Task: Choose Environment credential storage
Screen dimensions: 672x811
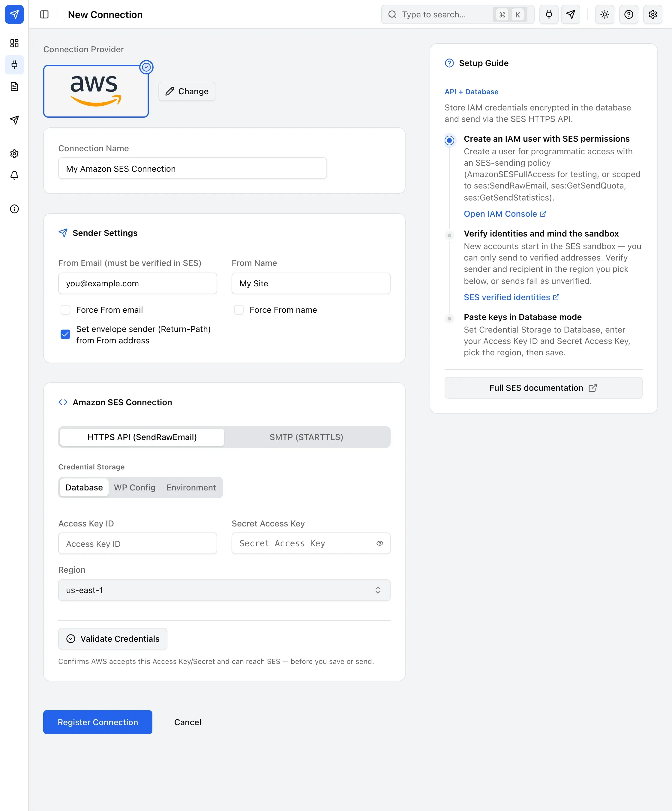Action: 191,487
